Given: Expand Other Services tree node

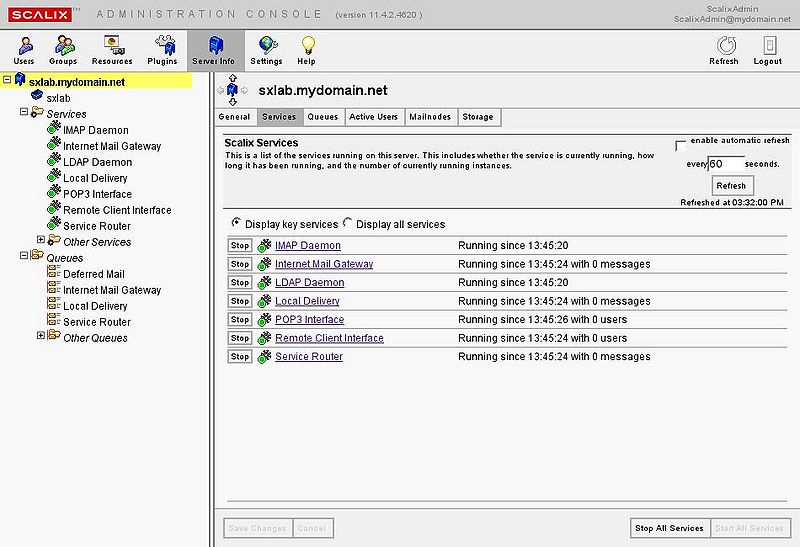Looking at the screenshot, I should click(x=41, y=241).
